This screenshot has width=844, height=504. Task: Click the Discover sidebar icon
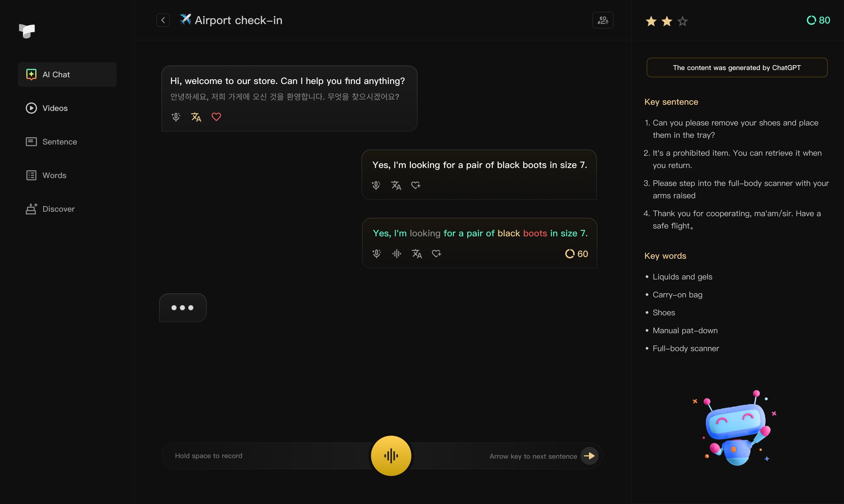pos(31,209)
